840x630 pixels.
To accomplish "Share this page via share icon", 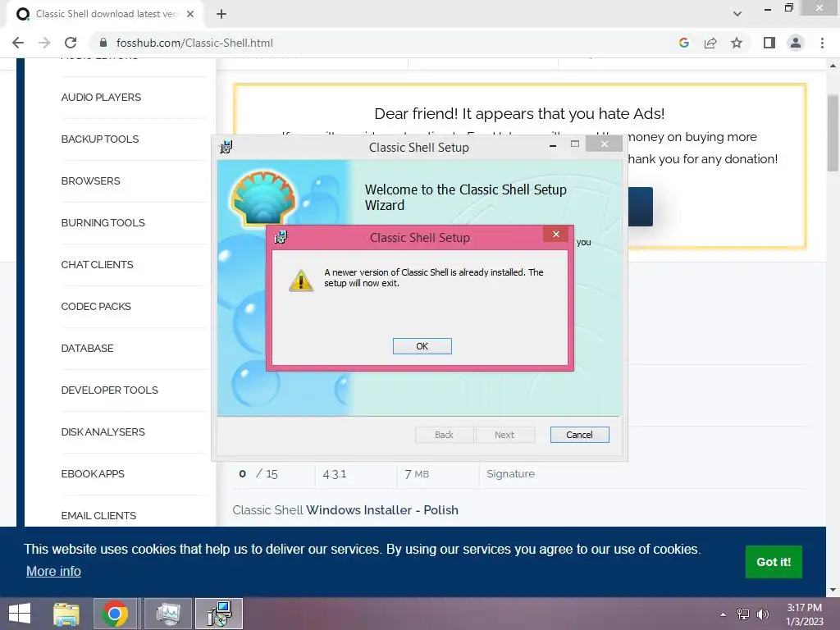I will click(x=710, y=43).
